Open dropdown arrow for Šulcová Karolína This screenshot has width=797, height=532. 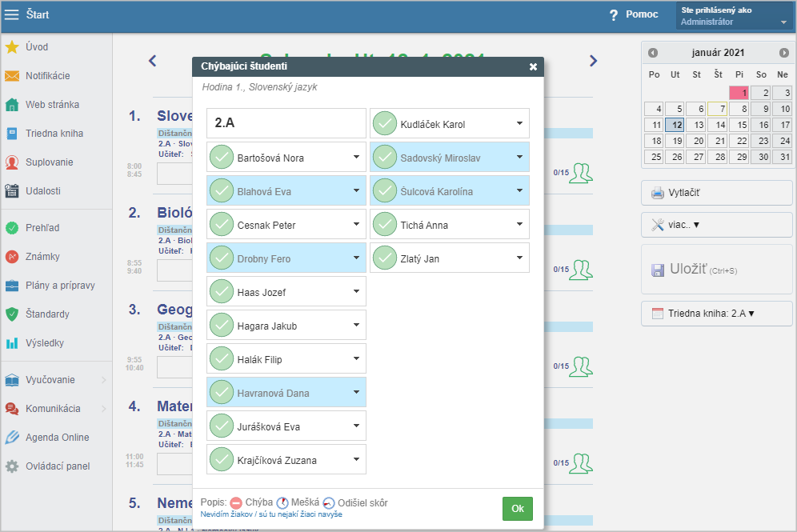pos(519,190)
